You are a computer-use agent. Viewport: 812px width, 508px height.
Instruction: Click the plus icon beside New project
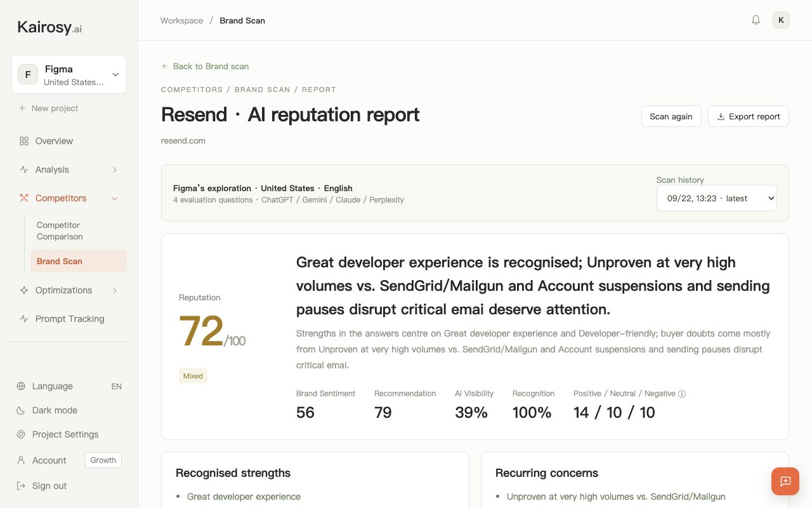pyautogui.click(x=22, y=108)
